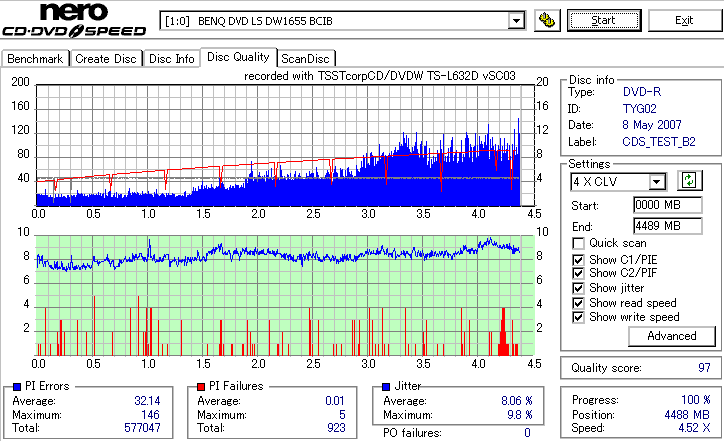Click the drive options icon beside Start
The image size is (724, 441).
tap(547, 20)
